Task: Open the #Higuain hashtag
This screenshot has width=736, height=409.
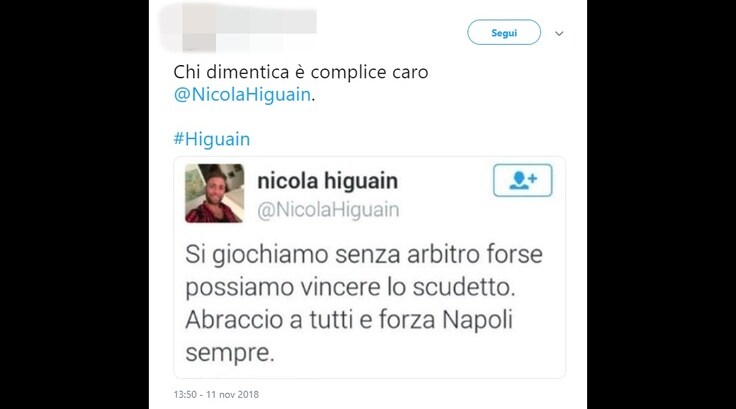Action: coord(212,139)
